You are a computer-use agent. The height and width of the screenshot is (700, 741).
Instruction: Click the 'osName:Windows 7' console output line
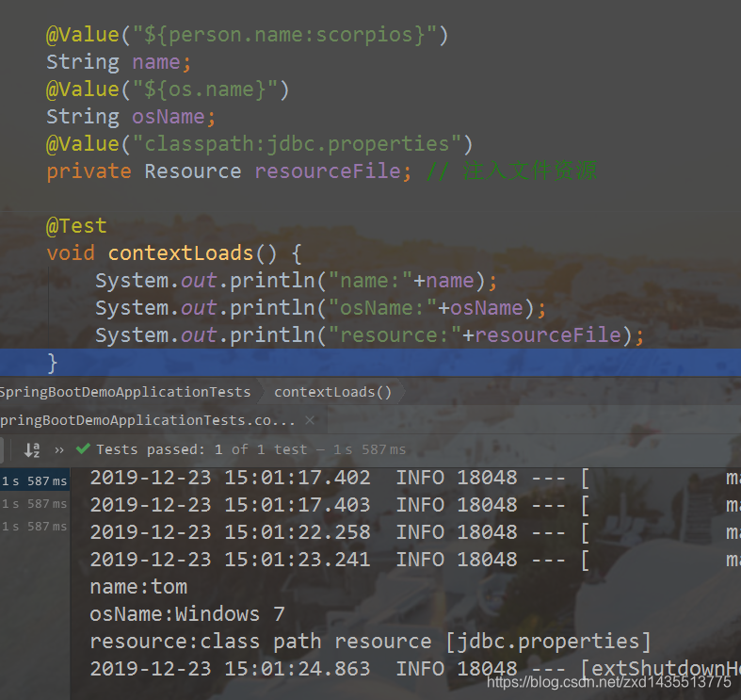187,614
